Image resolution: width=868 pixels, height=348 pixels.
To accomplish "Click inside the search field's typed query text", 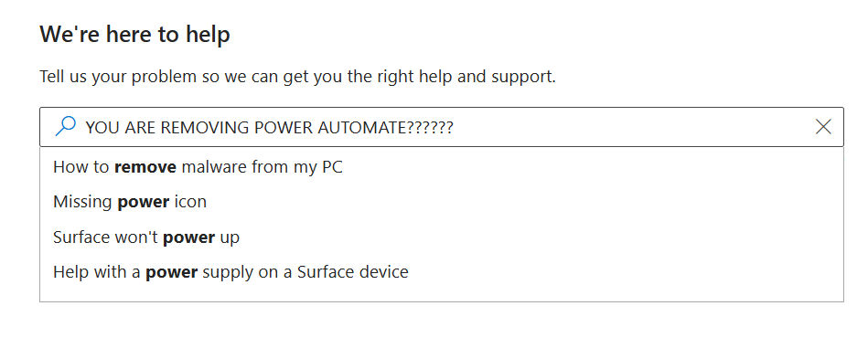I will tap(269, 128).
